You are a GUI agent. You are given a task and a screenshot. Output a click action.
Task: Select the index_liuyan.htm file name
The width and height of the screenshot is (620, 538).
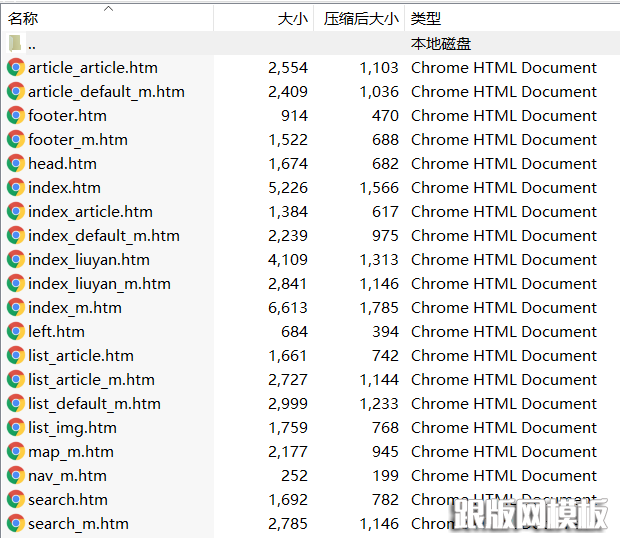89,260
